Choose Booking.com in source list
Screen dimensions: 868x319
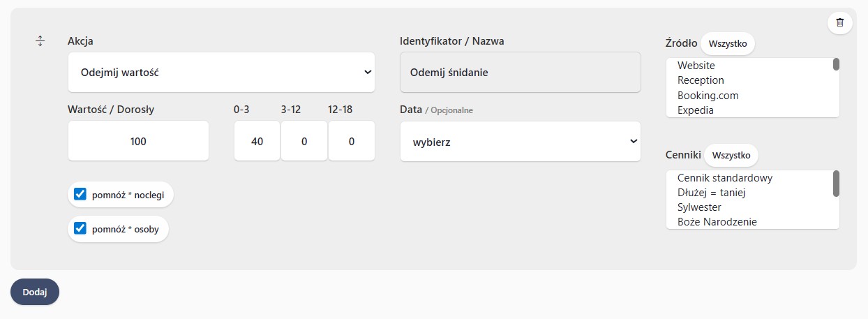click(x=708, y=95)
